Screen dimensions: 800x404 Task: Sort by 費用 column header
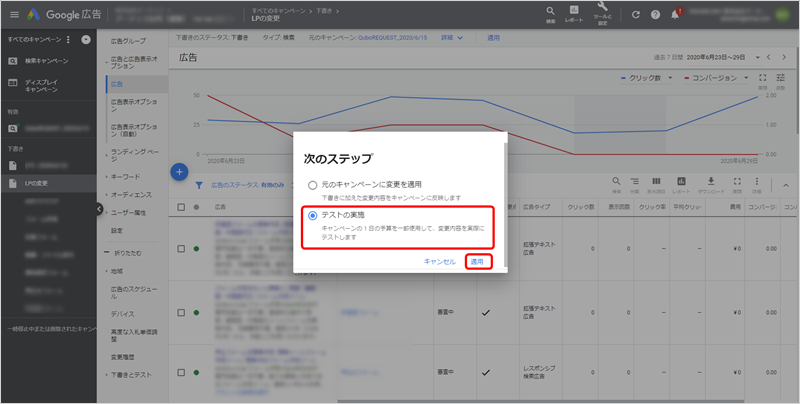coord(735,207)
